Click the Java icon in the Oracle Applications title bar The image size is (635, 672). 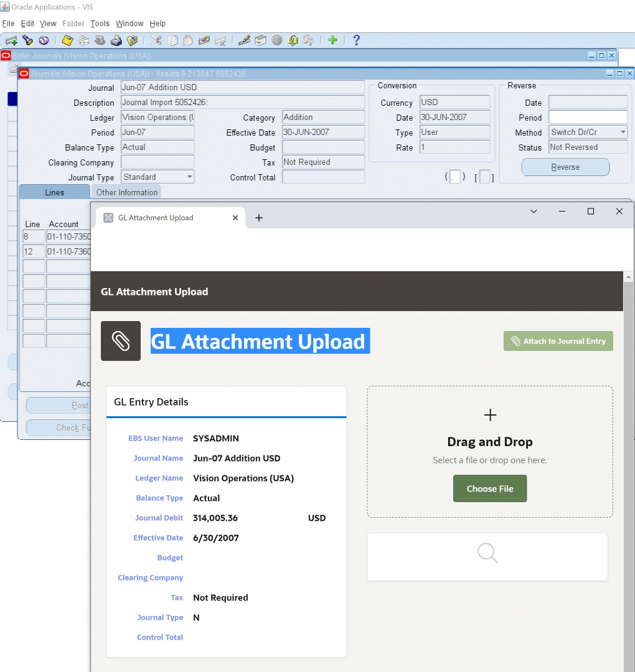click(5, 7)
